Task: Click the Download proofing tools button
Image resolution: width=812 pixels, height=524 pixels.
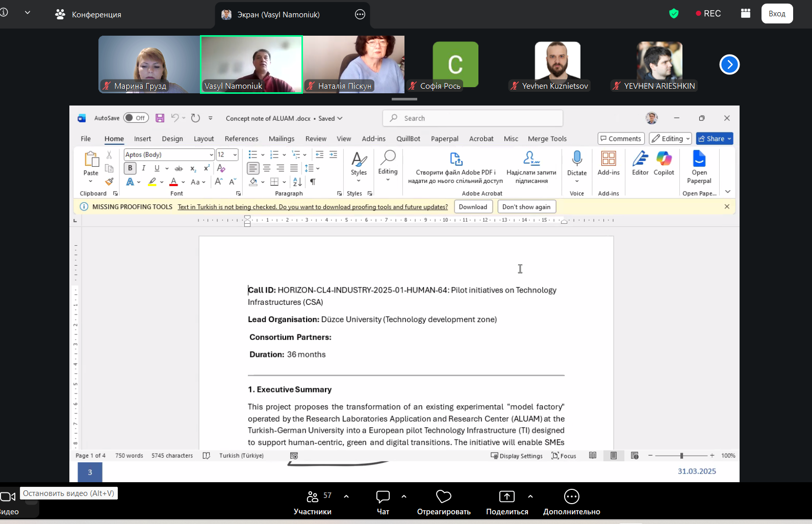Action: 473,207
